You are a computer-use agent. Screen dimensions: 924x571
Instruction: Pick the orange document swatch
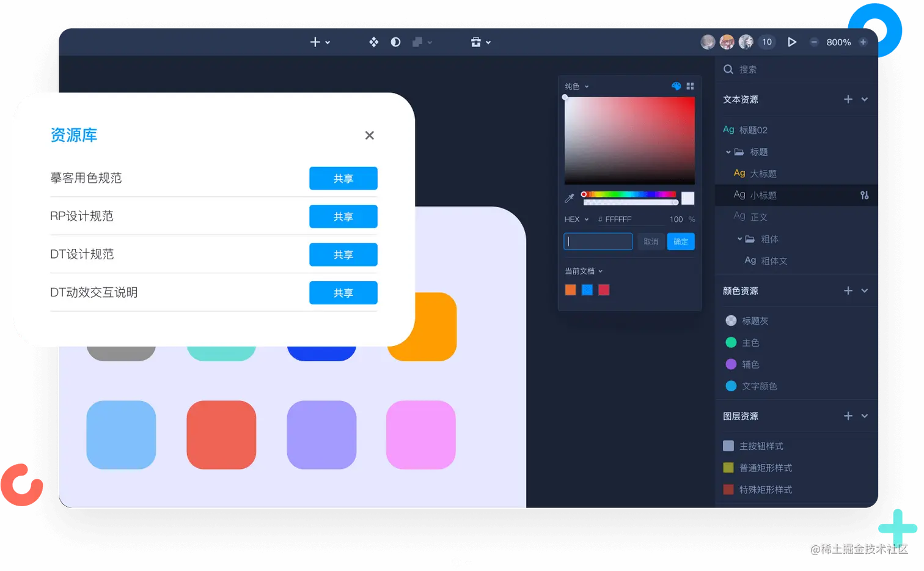tap(571, 290)
